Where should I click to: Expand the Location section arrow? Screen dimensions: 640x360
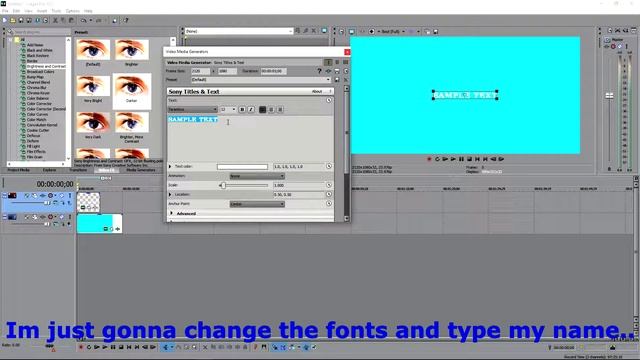click(170, 194)
